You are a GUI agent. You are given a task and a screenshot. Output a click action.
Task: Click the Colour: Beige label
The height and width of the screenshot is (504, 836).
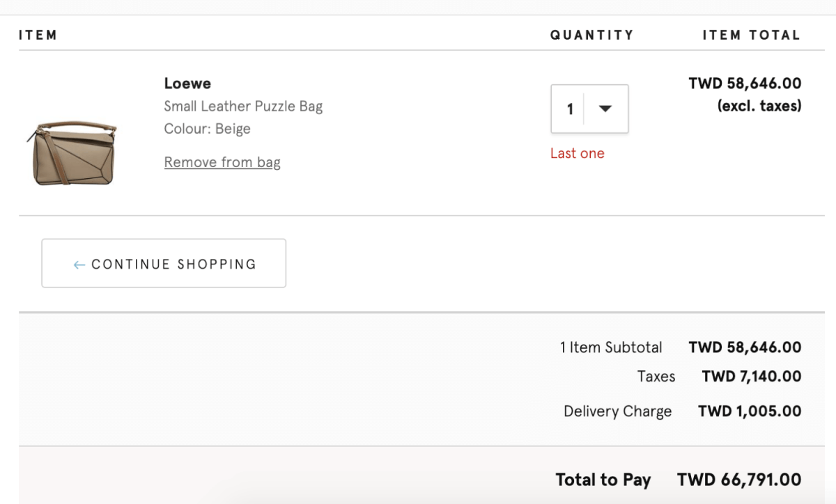click(207, 129)
